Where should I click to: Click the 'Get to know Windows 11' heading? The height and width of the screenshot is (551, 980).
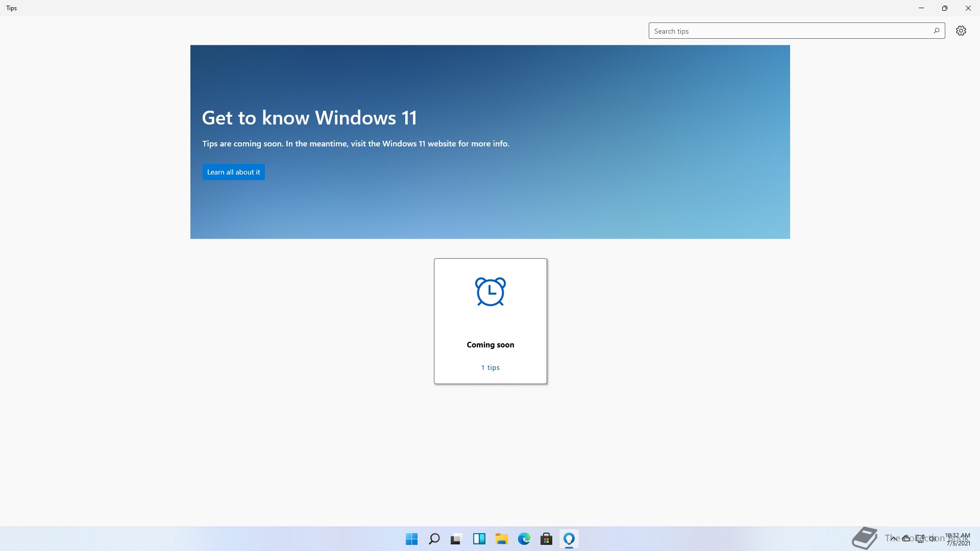pos(309,118)
